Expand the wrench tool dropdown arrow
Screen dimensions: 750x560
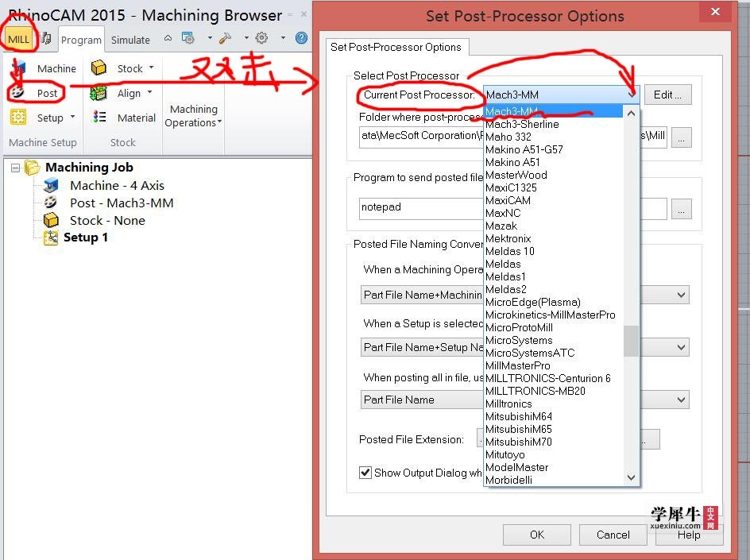(x=246, y=38)
